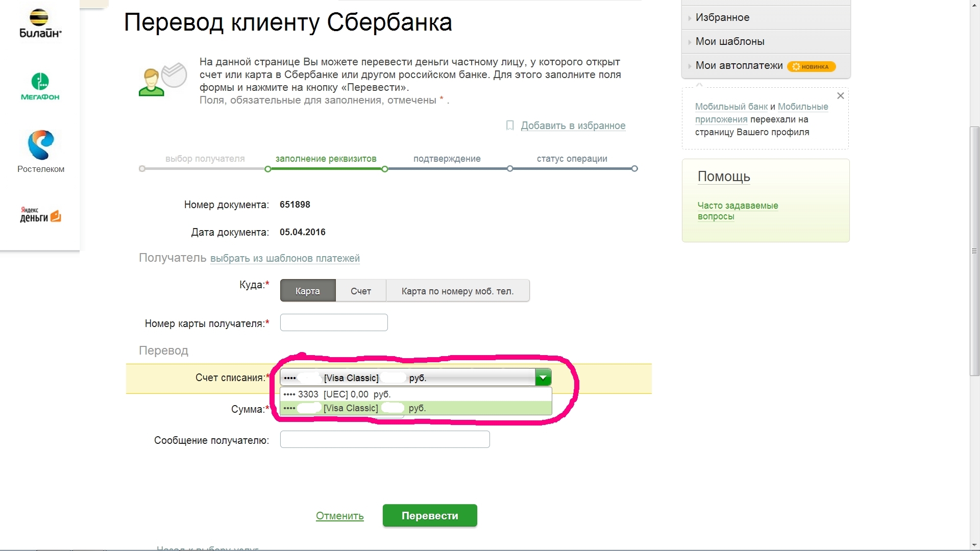Open the Счет списания dropdown arrow
This screenshot has width=980, height=551.
coord(543,378)
